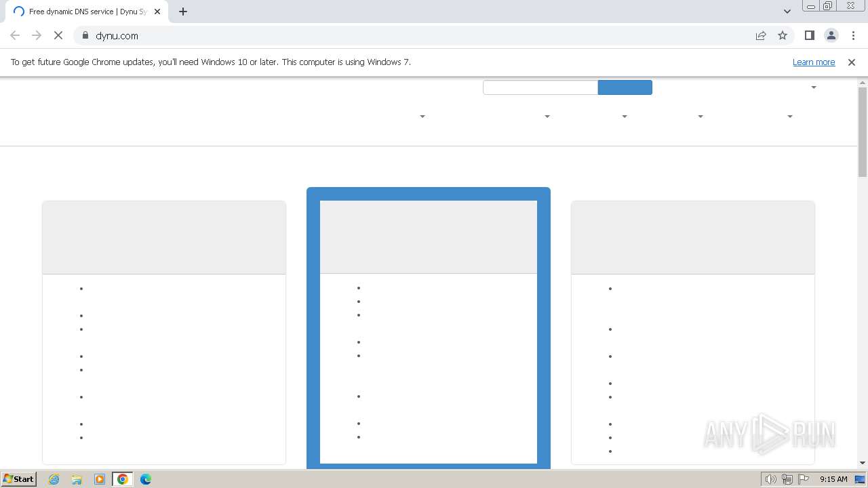Share this page from address bar
Image resolution: width=868 pixels, height=488 pixels.
coord(761,35)
